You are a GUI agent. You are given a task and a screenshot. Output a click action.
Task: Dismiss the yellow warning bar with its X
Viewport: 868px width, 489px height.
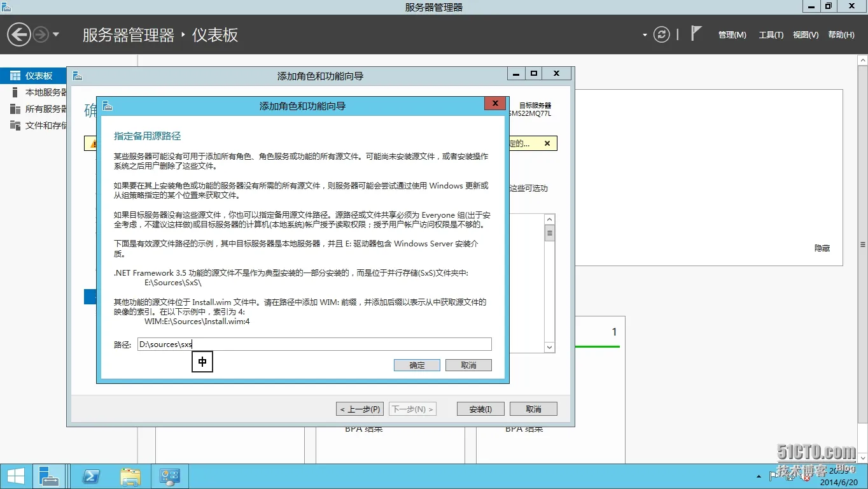(547, 143)
